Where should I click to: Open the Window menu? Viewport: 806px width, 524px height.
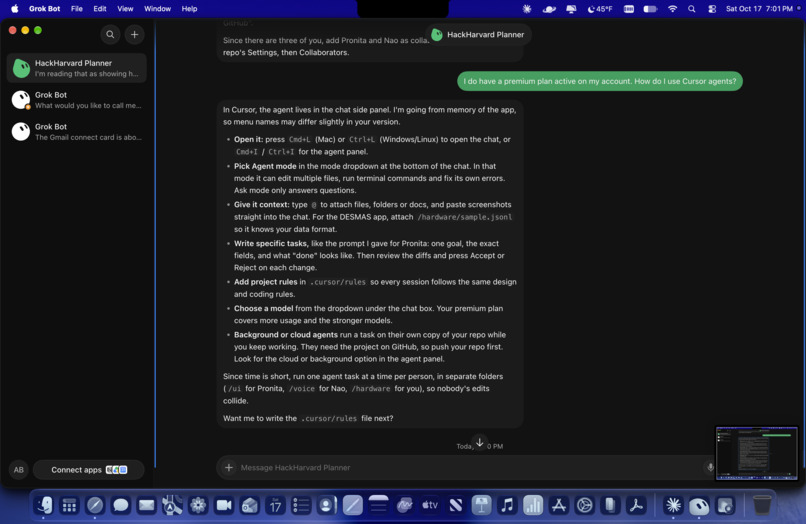tap(157, 9)
